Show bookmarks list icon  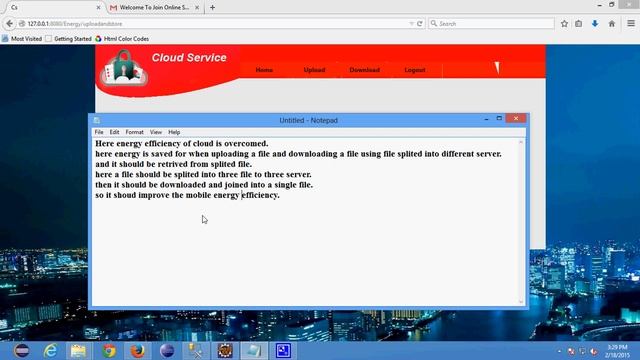point(579,24)
